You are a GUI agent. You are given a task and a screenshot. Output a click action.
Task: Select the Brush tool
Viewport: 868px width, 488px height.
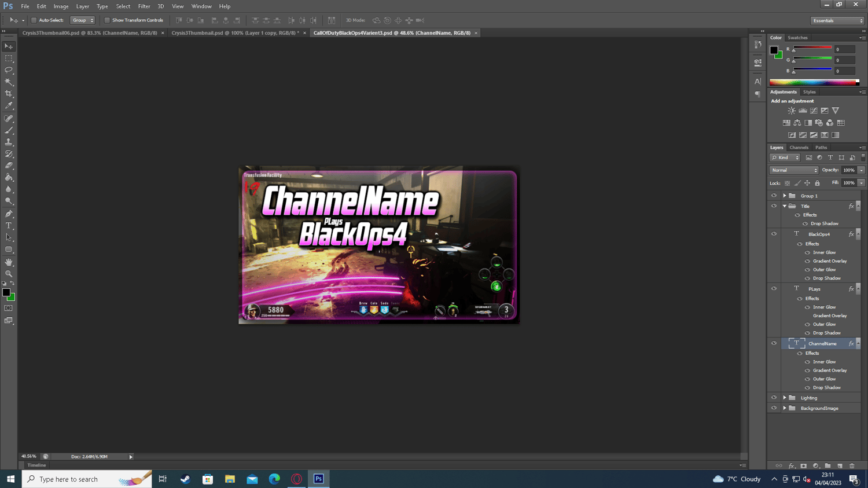click(9, 130)
